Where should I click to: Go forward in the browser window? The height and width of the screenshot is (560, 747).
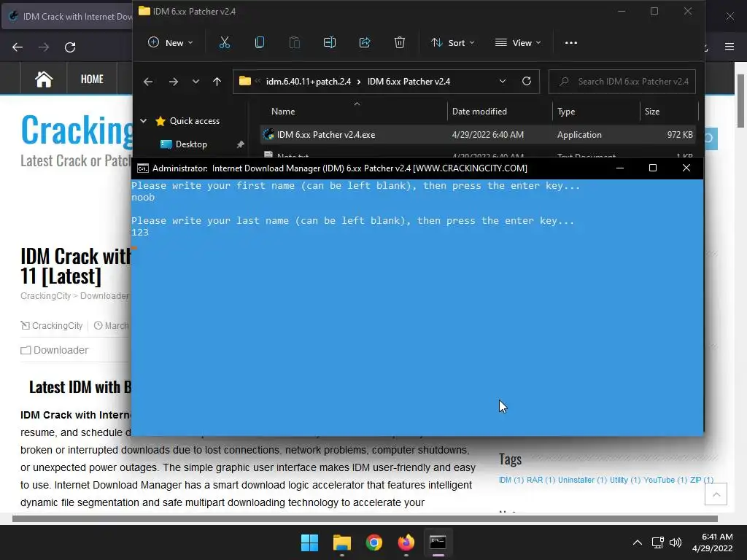pyautogui.click(x=44, y=47)
